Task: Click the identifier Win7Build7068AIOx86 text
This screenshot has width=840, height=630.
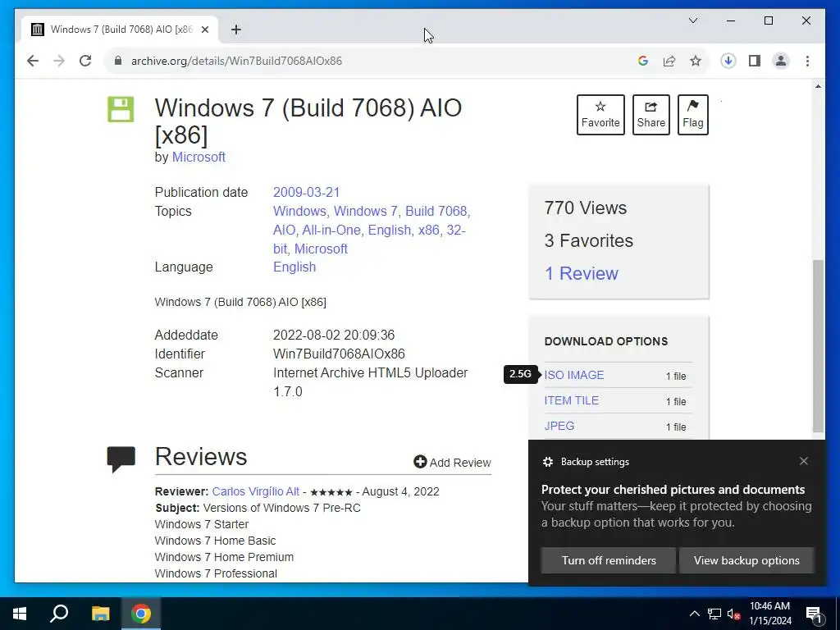Action: click(x=339, y=354)
